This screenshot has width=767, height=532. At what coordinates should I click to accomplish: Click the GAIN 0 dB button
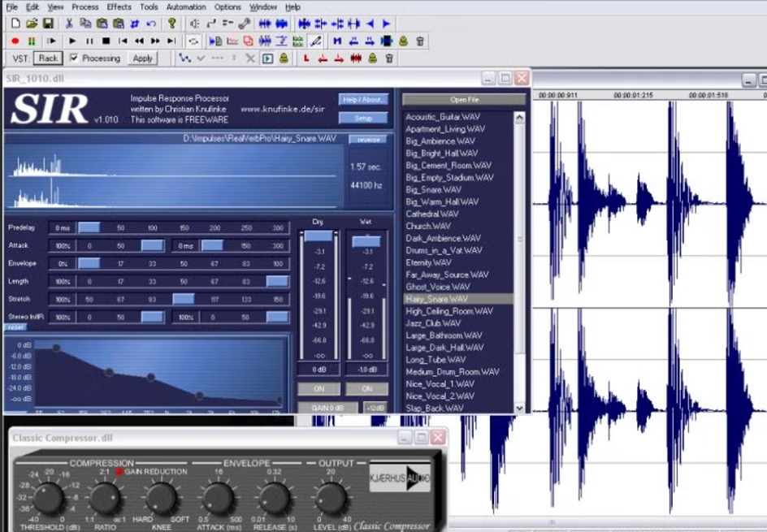(x=327, y=408)
